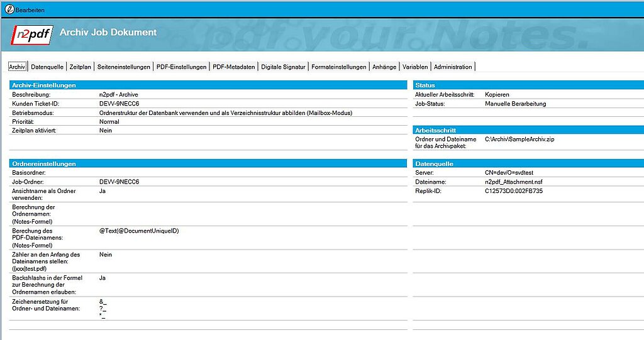Click the archive path C:\Archiv\SampleArchiv.zip
Viewport: 644px width, 340px height.
click(519, 139)
